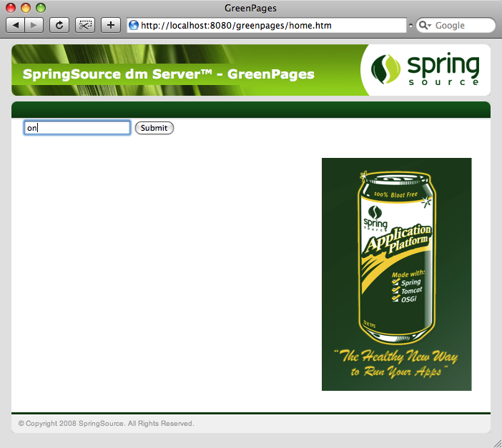Minimize the window with the yellow button

(x=26, y=8)
